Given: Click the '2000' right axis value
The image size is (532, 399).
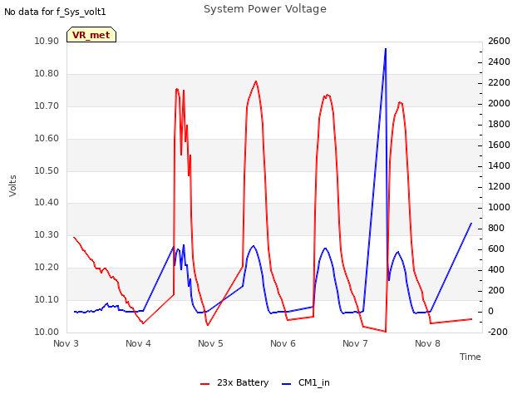Looking at the screenshot, I should (499, 103).
